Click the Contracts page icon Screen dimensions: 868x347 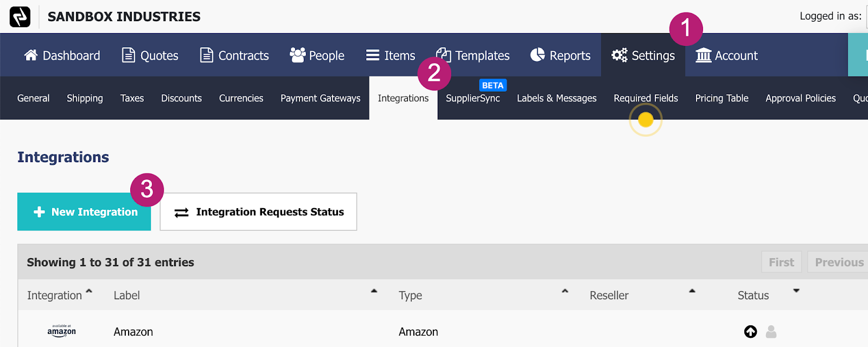click(207, 55)
